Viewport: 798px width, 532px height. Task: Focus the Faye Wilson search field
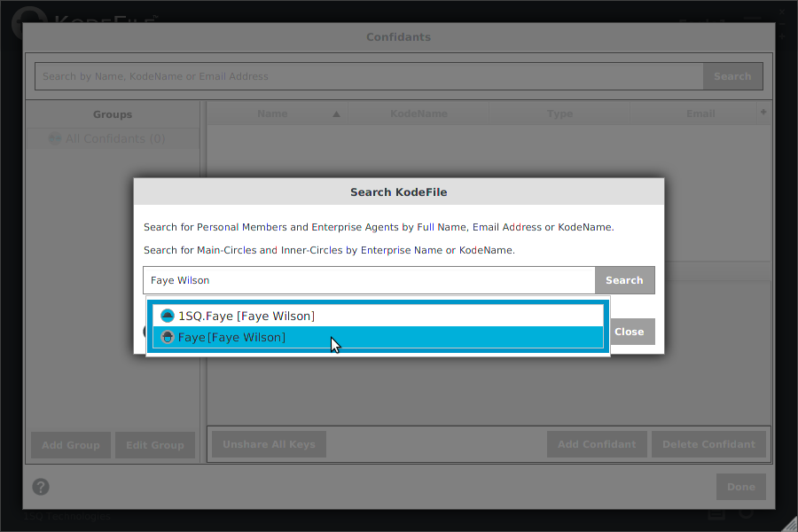point(369,280)
